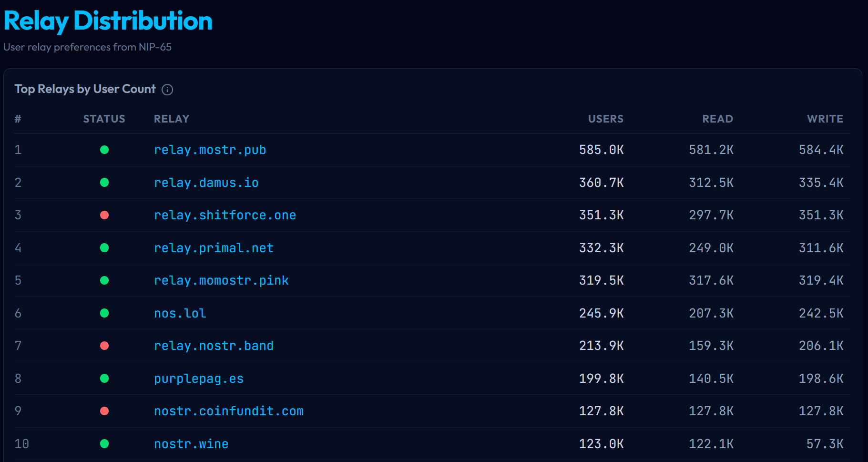Viewport: 868px width, 462px height.
Task: Click the STATUS column header
Action: pos(104,119)
